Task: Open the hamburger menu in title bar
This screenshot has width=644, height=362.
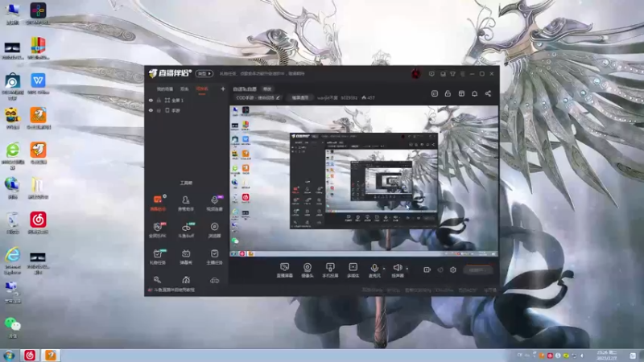Action: click(x=462, y=74)
